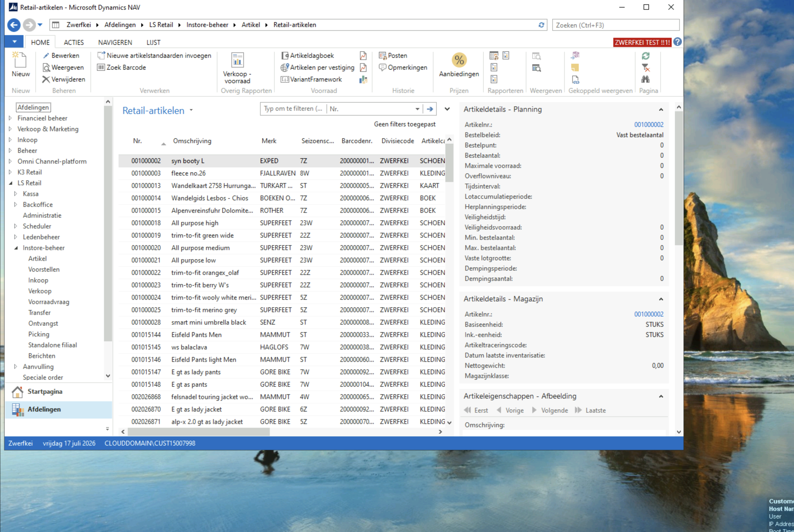Collapse the LS Retail tree node
Image resolution: width=794 pixels, height=532 pixels.
[x=10, y=183]
